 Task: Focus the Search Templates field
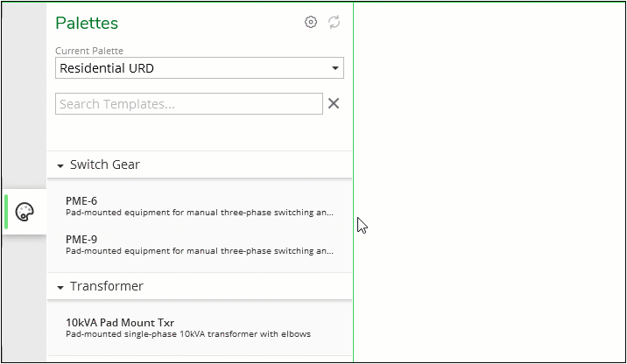tap(189, 104)
